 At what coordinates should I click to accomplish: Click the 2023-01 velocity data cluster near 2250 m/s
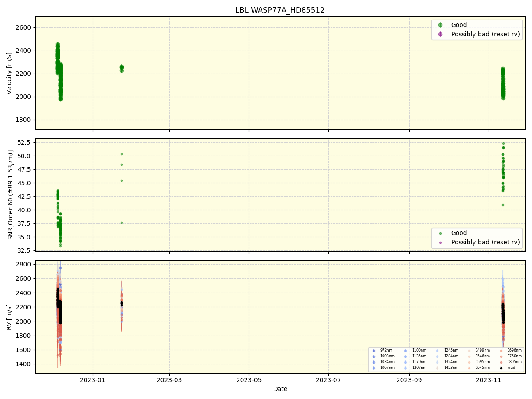(121, 68)
